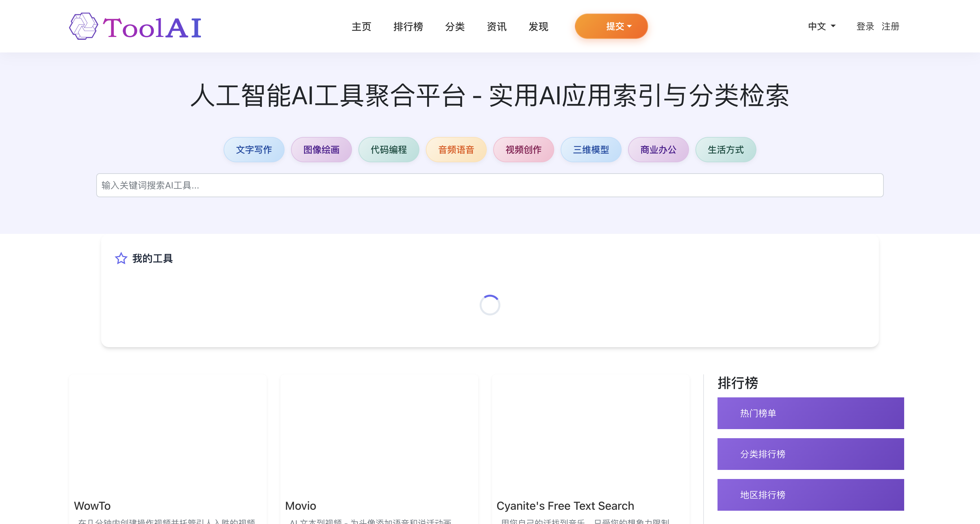980x524 pixels.
Task: Click the loading spinner in 我的工具 panel
Action: point(489,305)
